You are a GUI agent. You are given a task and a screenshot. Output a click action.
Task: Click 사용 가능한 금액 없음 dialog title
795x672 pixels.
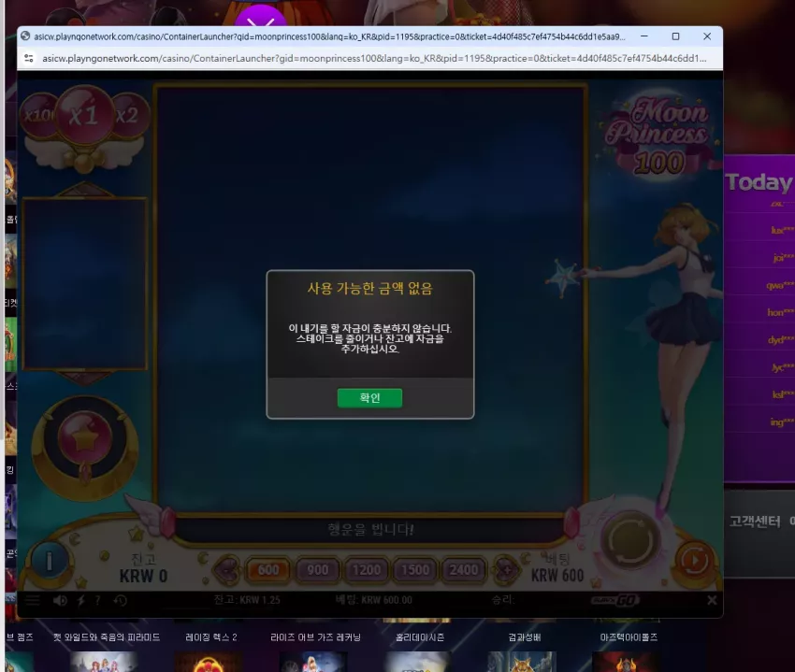(x=370, y=289)
